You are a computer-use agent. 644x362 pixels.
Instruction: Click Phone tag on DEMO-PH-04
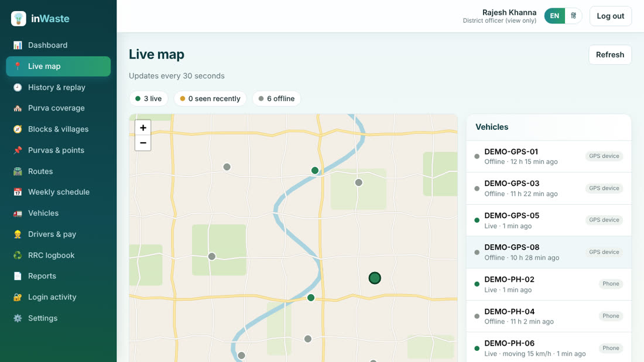click(611, 316)
